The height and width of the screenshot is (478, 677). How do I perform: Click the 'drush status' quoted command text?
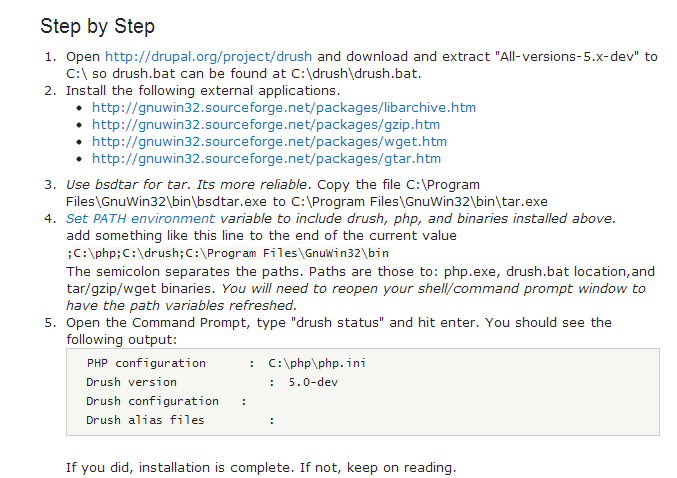[338, 323]
